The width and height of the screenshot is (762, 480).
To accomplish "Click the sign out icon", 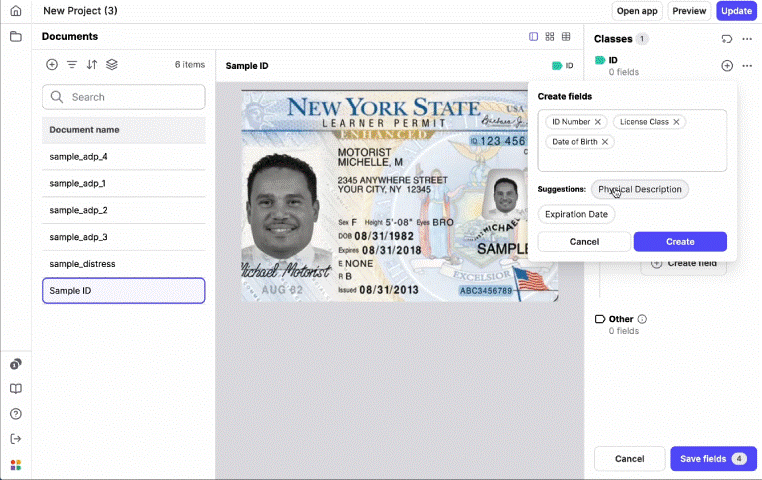I will pos(16,439).
